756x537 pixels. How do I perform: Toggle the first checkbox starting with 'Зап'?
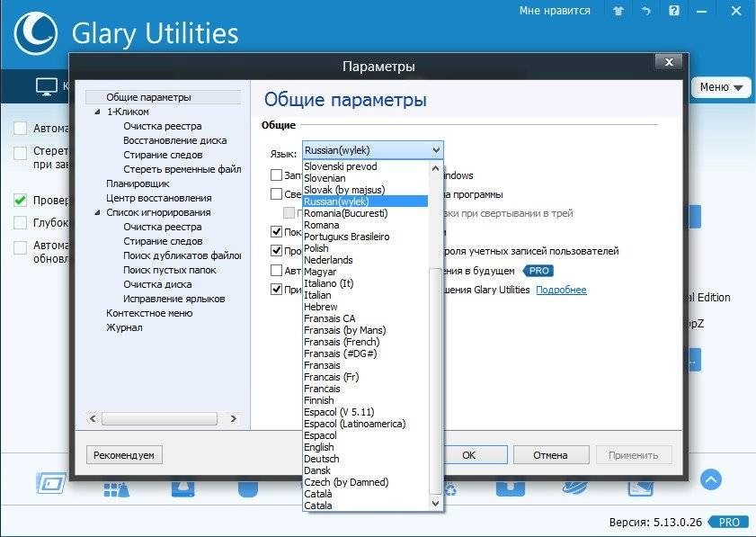pos(276,175)
